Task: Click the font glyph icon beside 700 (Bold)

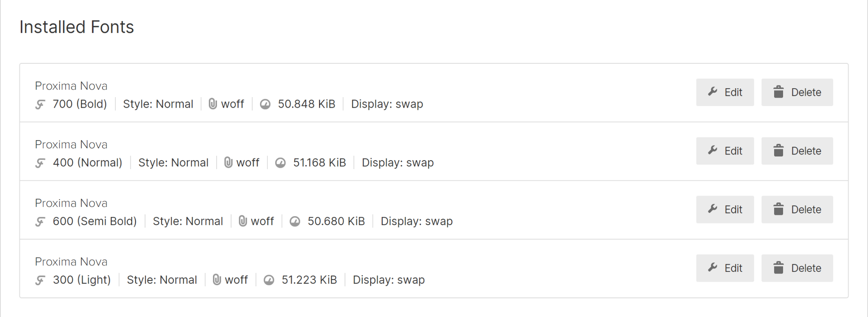Action: point(40,105)
